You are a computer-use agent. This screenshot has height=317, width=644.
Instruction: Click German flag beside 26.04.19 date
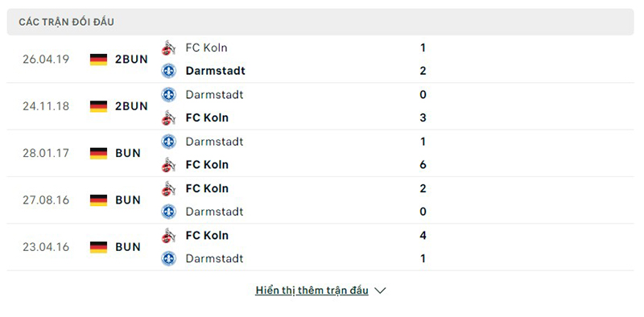tap(98, 59)
